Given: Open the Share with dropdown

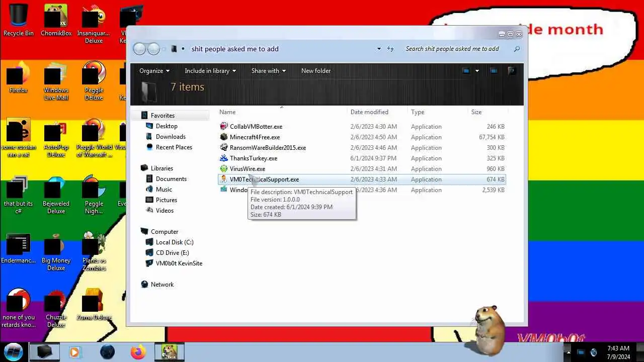Looking at the screenshot, I should pyautogui.click(x=269, y=71).
